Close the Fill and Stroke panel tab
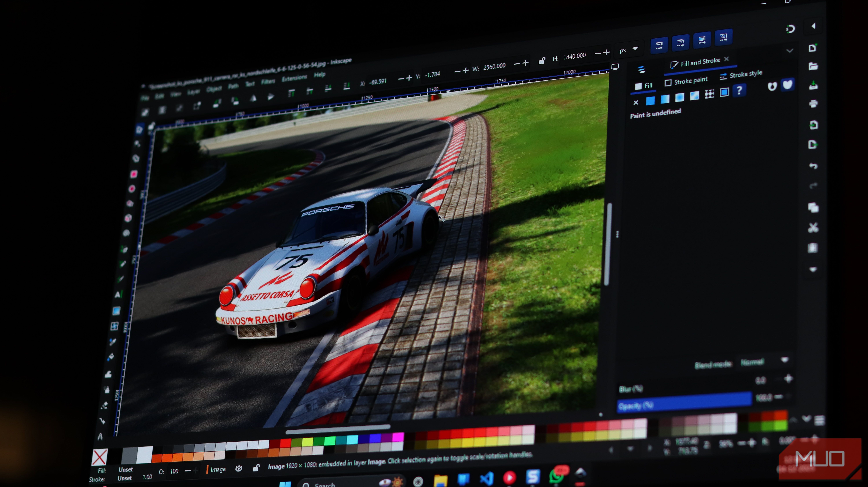The image size is (868, 487). [x=727, y=59]
